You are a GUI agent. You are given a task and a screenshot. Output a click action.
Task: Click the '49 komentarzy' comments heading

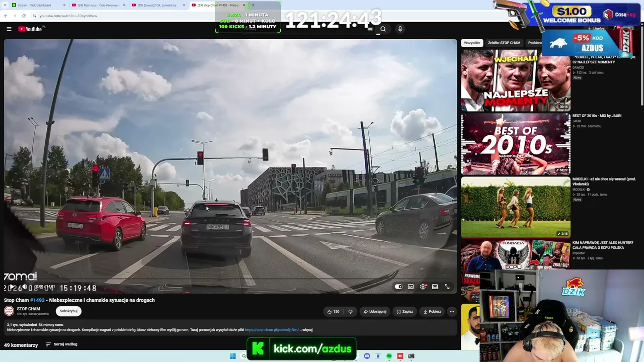[21, 345]
